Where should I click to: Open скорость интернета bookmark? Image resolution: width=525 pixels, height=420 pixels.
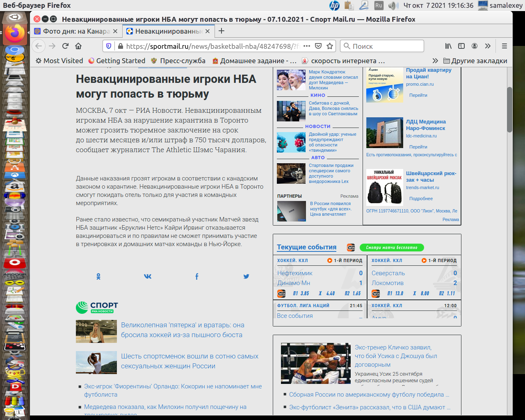(x=344, y=61)
